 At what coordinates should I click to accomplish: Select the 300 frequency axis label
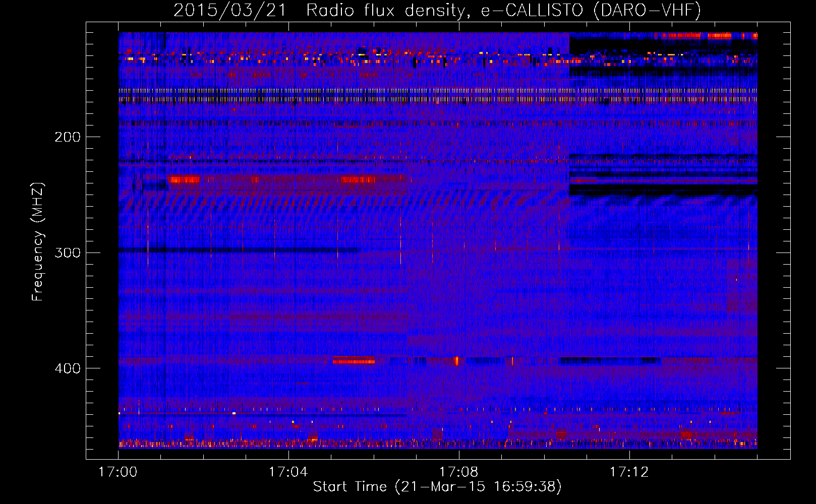68,253
